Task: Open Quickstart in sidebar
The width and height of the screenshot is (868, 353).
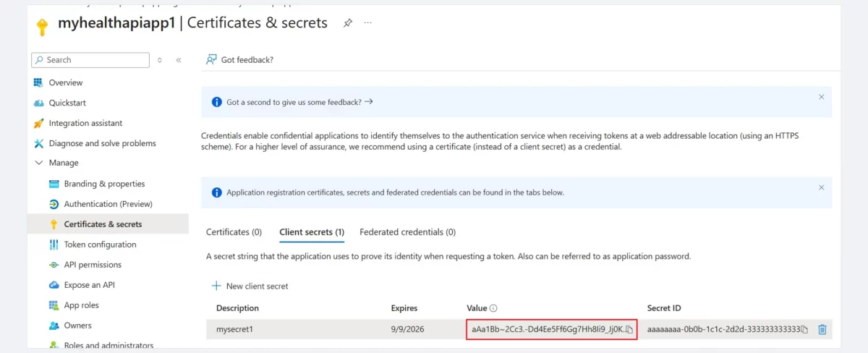Action: pyautogui.click(x=67, y=103)
